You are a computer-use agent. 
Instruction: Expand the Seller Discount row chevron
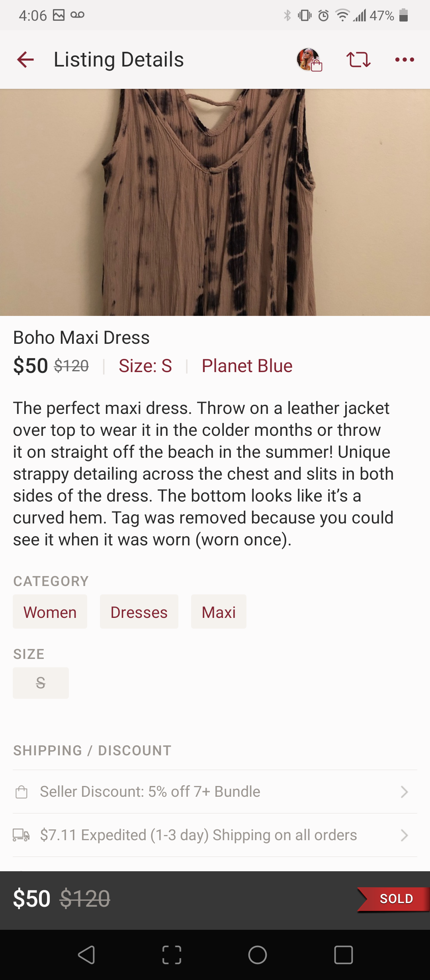pyautogui.click(x=404, y=792)
